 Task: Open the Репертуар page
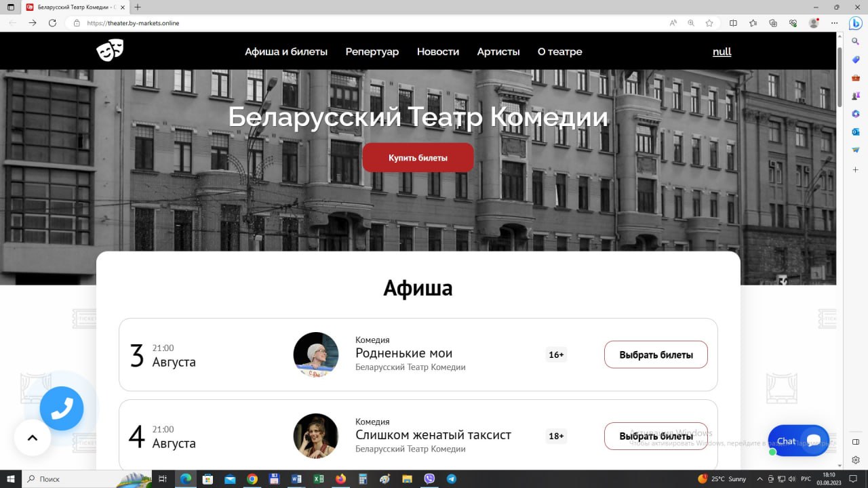(x=372, y=52)
